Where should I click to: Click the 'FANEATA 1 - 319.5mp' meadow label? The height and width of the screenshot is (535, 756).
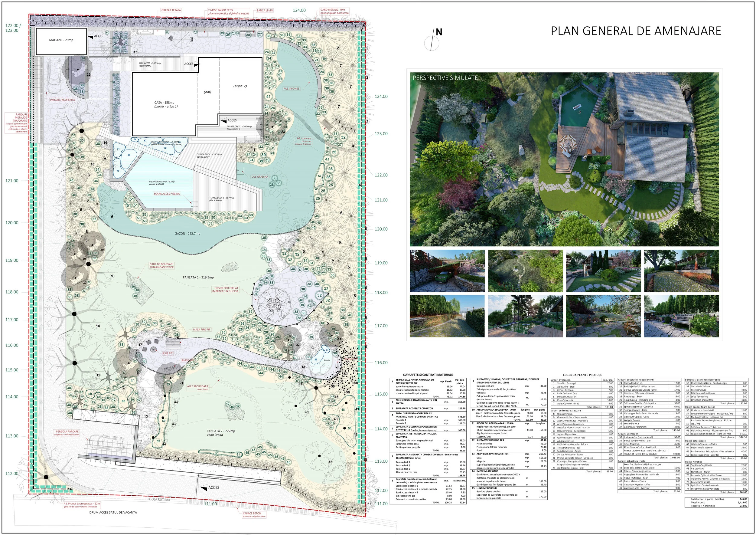point(198,277)
